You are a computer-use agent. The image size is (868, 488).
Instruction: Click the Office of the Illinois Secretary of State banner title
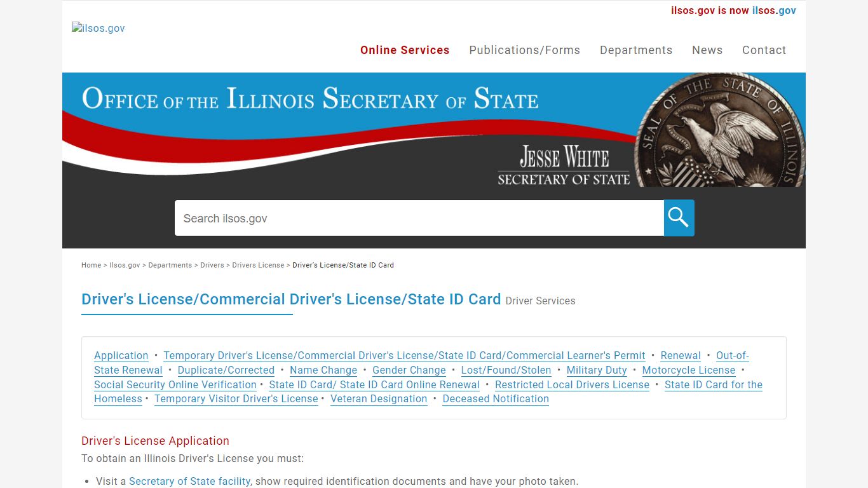[x=310, y=98]
